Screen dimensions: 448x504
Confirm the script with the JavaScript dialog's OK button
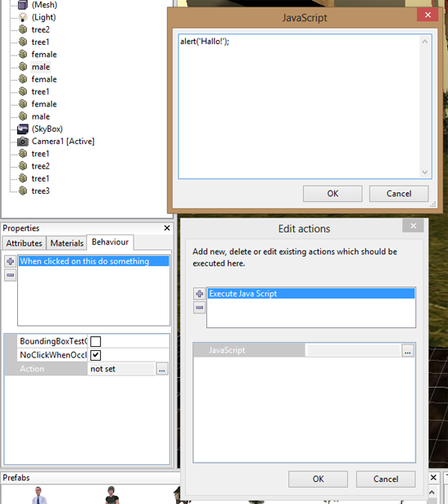coord(332,194)
